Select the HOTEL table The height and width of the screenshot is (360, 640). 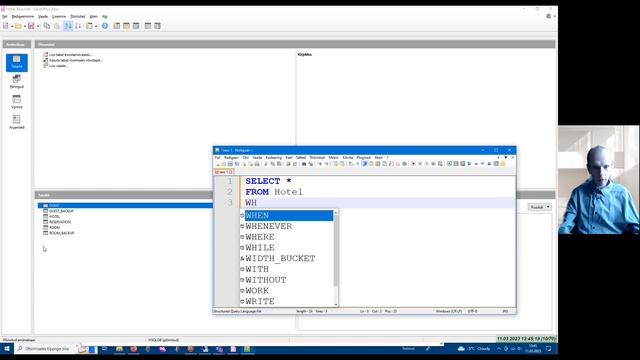point(51,216)
